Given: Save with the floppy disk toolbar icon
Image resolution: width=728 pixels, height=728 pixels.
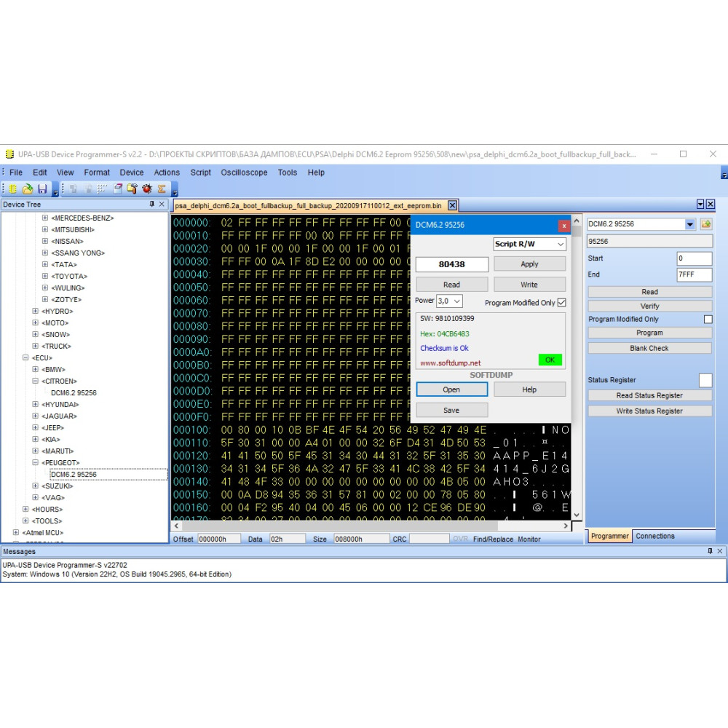Looking at the screenshot, I should (x=42, y=189).
